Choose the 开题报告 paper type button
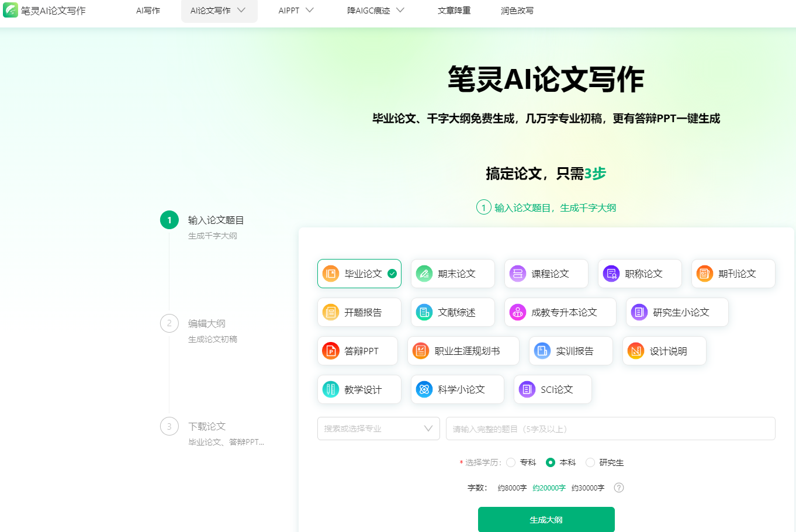 pyautogui.click(x=359, y=312)
